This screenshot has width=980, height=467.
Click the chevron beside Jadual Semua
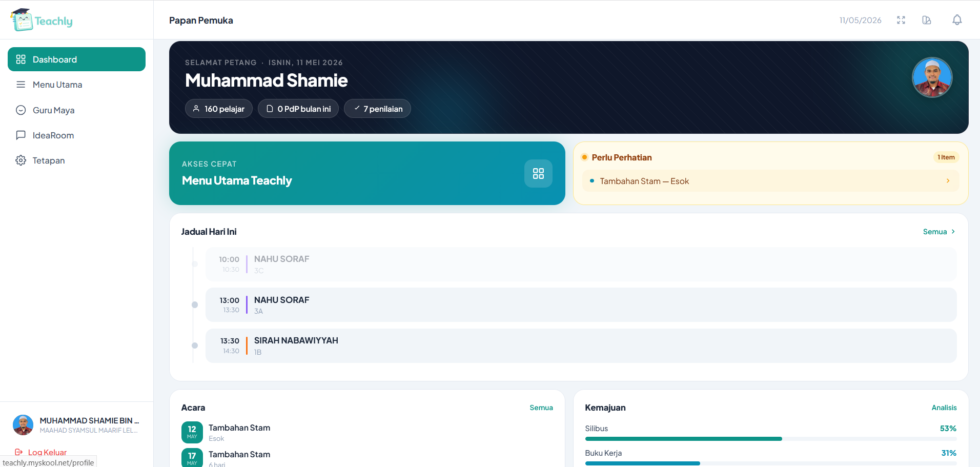tap(953, 232)
